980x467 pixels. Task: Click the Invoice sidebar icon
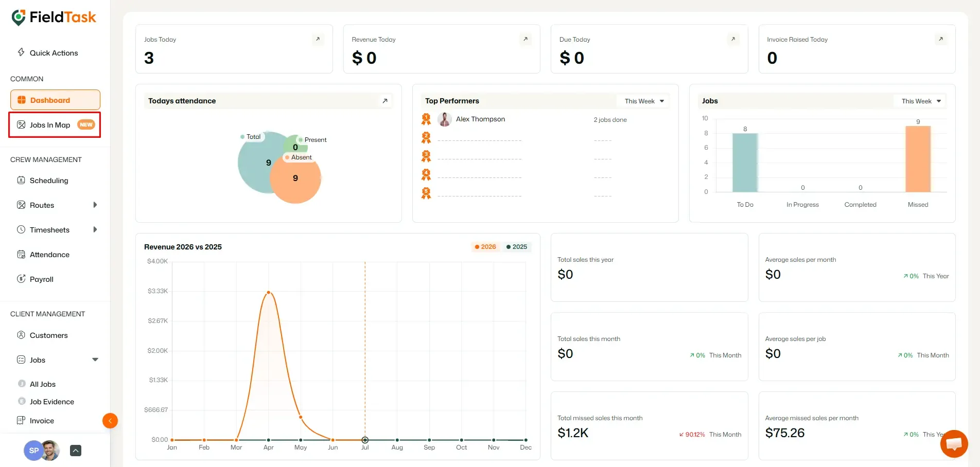[x=21, y=420]
